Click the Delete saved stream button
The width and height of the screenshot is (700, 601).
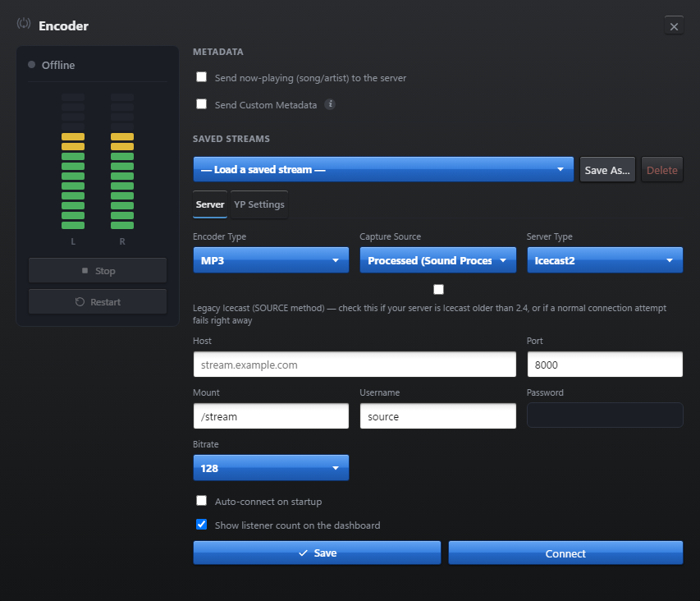pos(662,170)
